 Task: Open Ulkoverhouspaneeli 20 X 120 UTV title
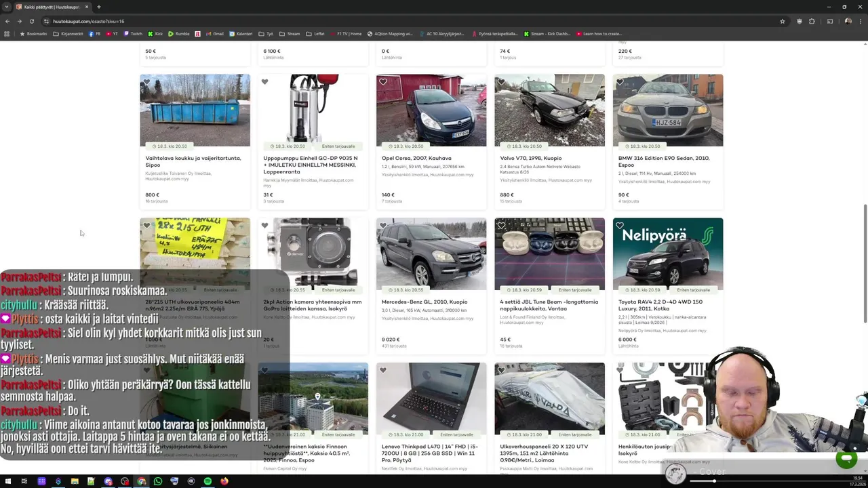coord(544,453)
